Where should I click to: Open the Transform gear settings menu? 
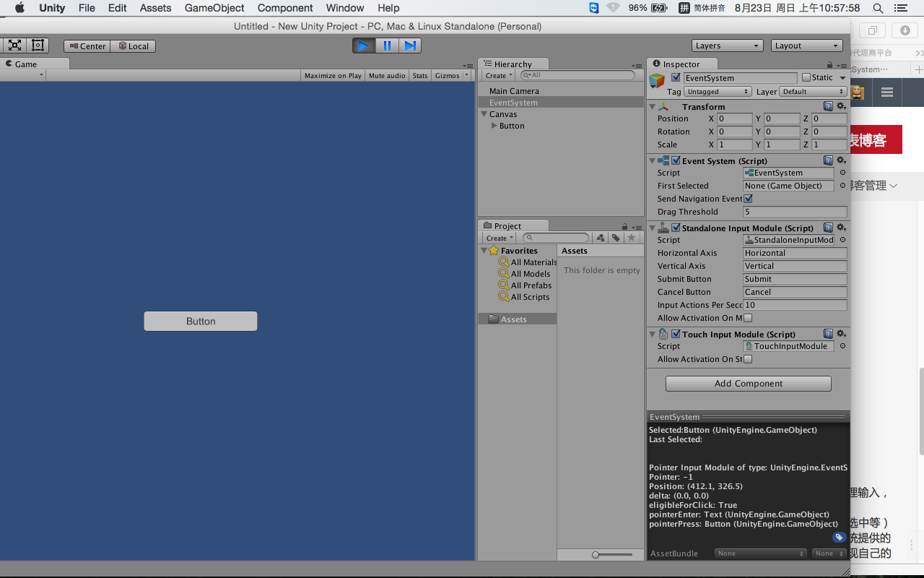[x=841, y=106]
